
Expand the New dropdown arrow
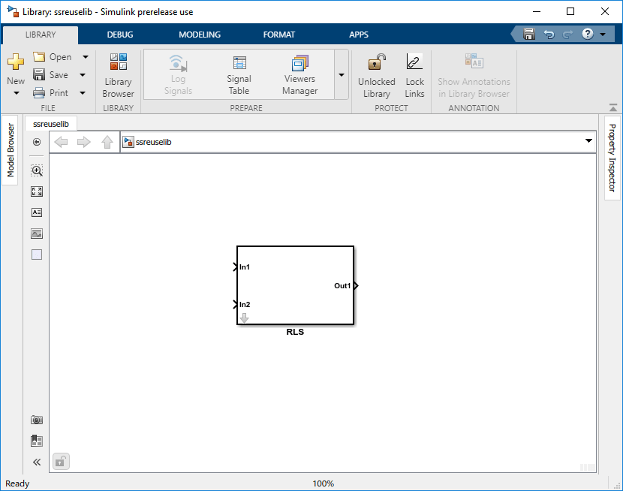pos(16,93)
